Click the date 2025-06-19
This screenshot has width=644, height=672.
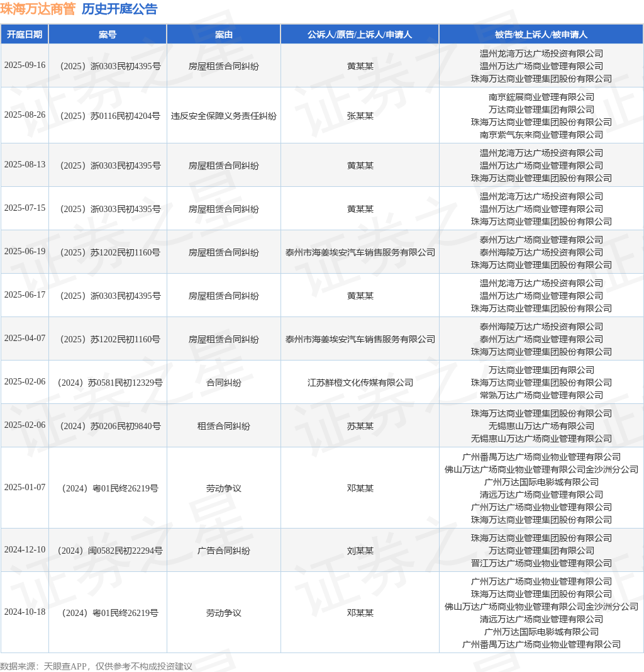(x=25, y=252)
